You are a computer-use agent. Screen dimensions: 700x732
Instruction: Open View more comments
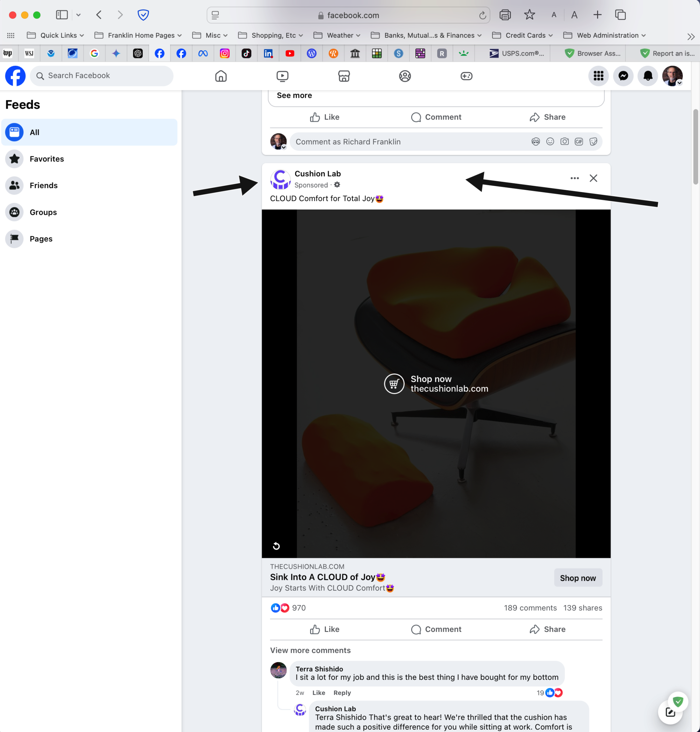310,650
